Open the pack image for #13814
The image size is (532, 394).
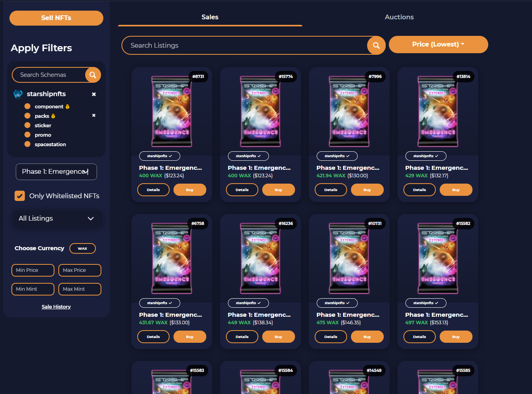click(x=438, y=112)
